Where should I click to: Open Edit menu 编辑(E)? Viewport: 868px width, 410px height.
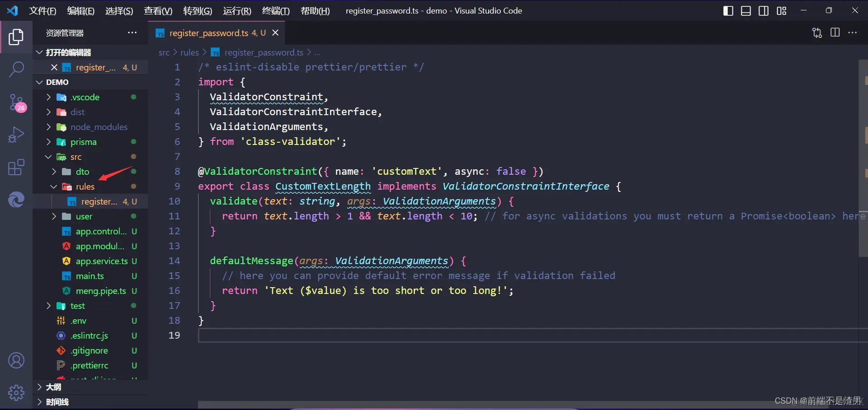click(x=80, y=11)
